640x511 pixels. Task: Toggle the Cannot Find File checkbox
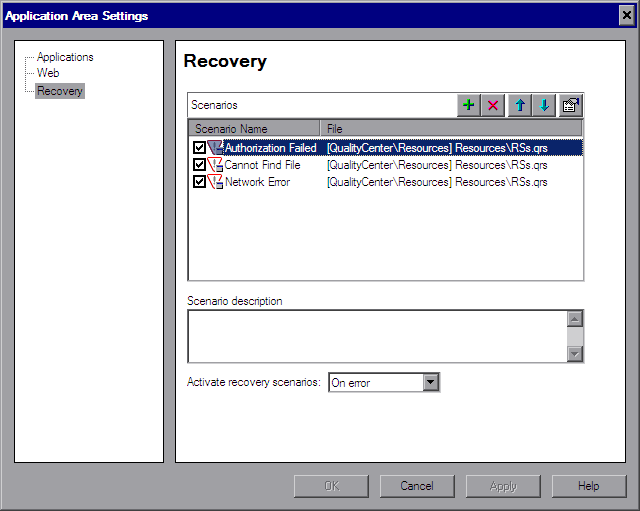tap(199, 165)
